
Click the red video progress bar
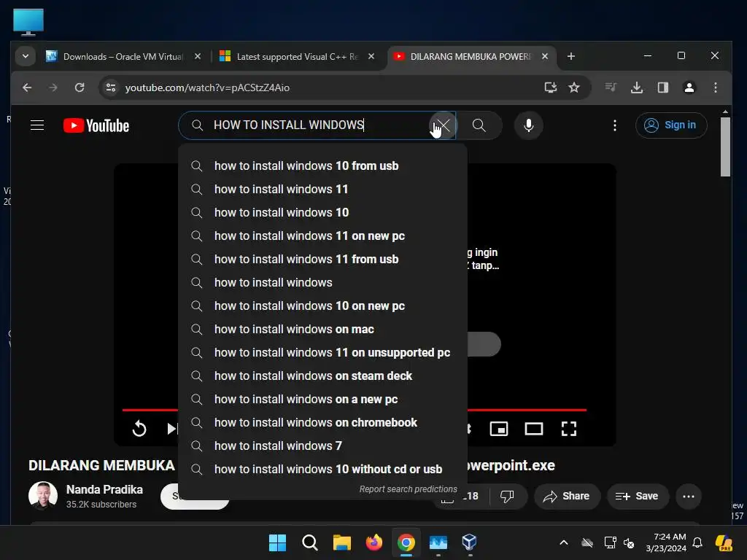tap(527, 410)
